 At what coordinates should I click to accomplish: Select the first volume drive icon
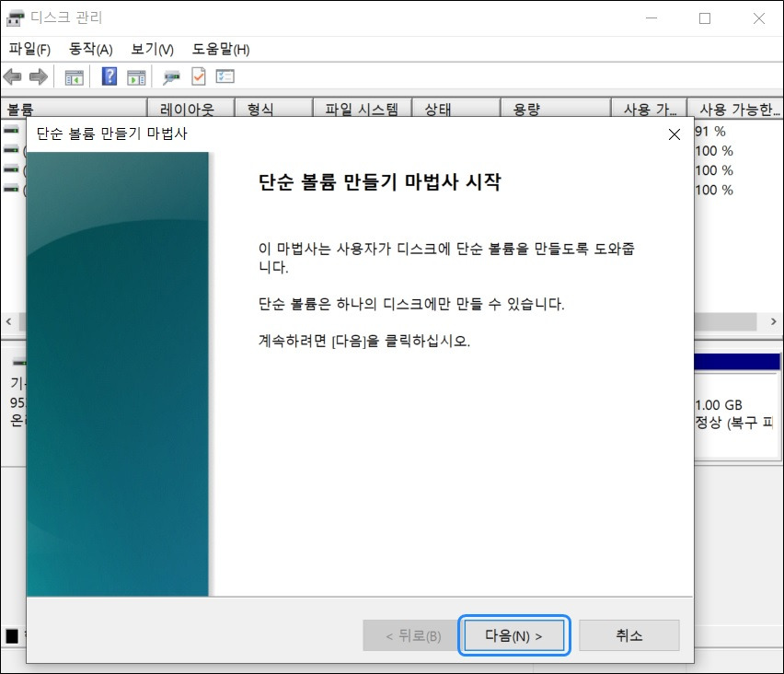(x=11, y=130)
